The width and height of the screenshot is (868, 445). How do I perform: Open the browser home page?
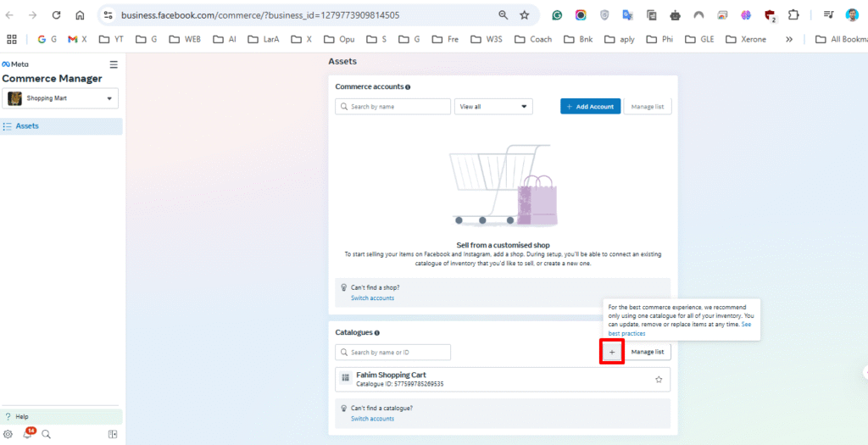tap(80, 15)
